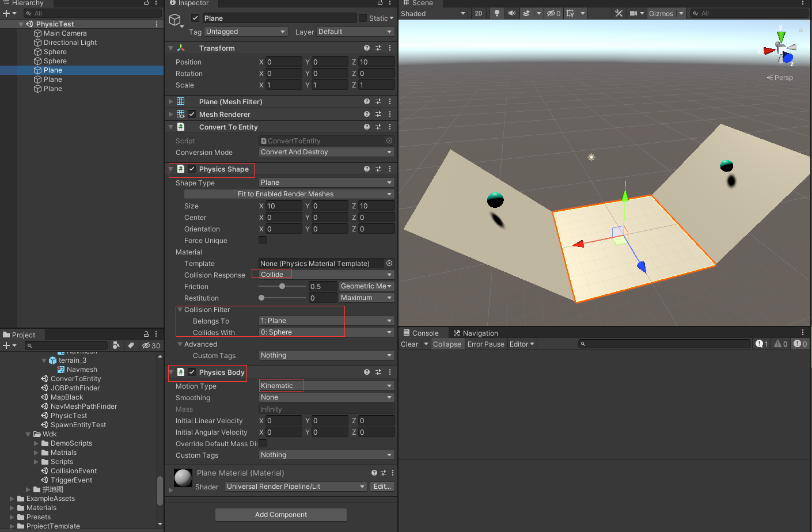Toggle Mesh Renderer enabled checkbox
This screenshot has width=812, height=532.
pos(192,114)
